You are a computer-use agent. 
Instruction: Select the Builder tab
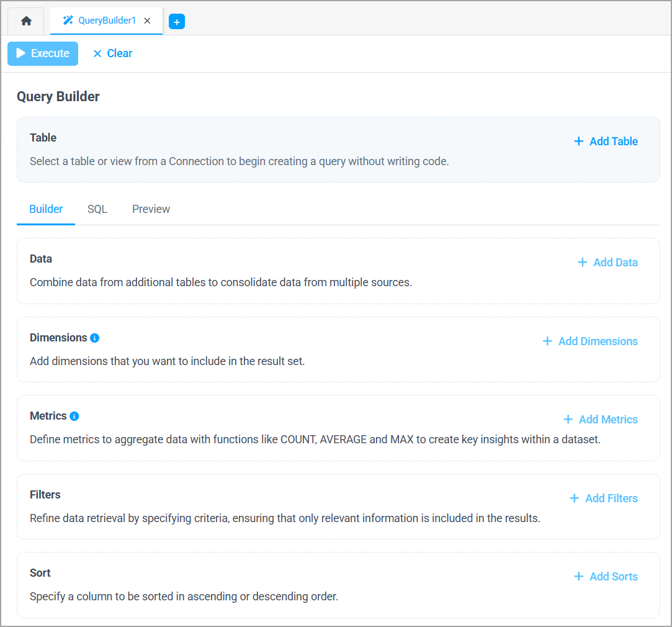pos(45,209)
